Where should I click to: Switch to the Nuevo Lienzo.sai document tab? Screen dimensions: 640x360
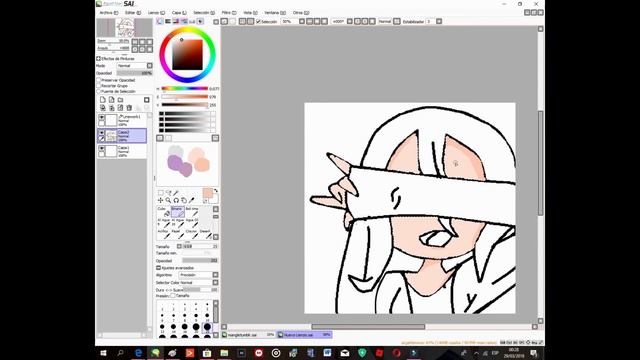tap(304, 335)
